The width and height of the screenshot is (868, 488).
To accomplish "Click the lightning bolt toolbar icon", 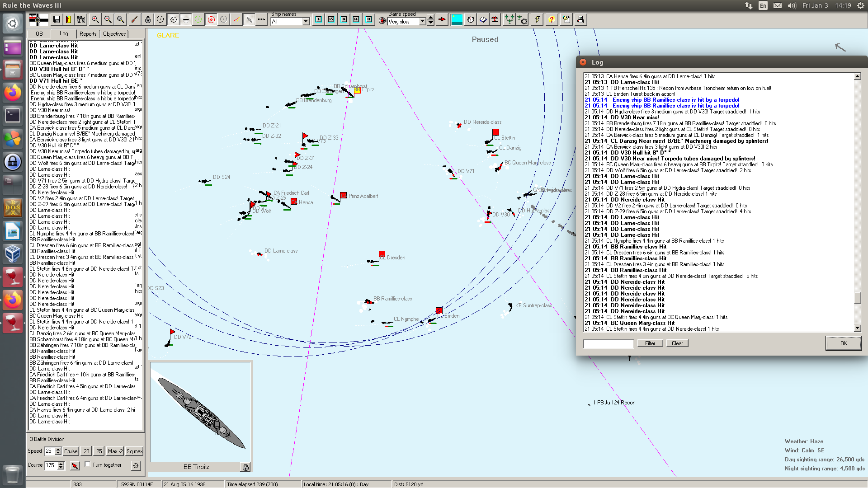I will pos(537,19).
